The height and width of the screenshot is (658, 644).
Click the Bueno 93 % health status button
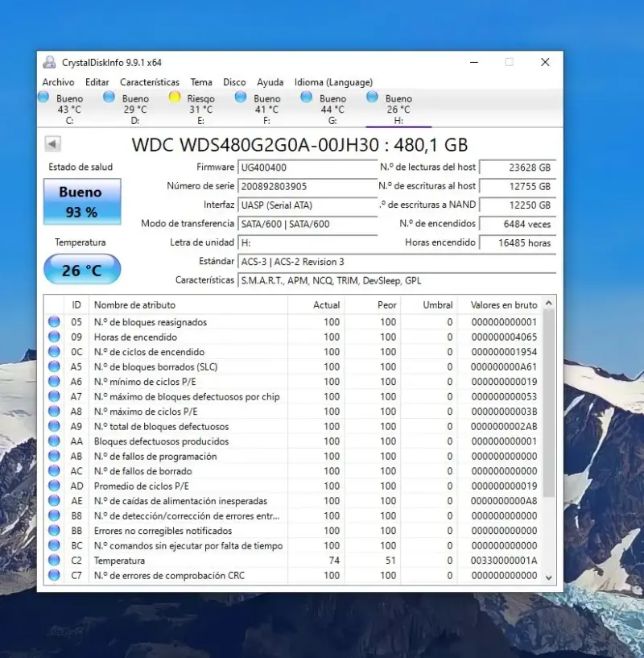pos(82,201)
